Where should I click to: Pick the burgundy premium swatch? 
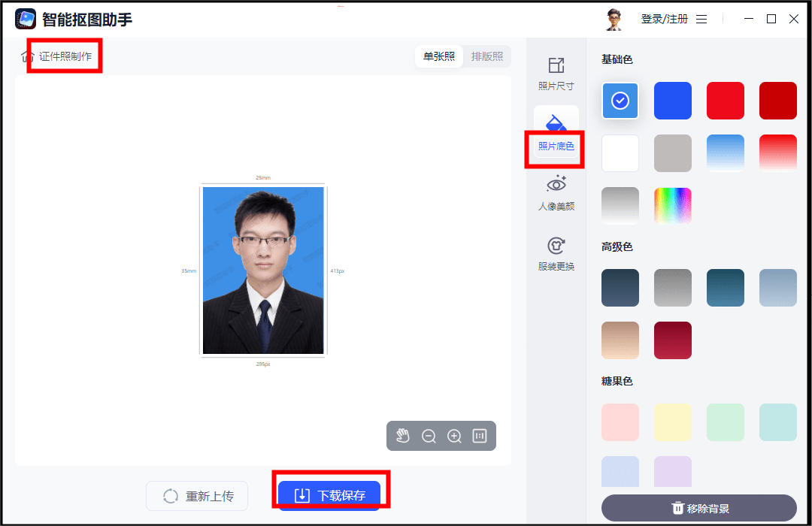tap(673, 340)
